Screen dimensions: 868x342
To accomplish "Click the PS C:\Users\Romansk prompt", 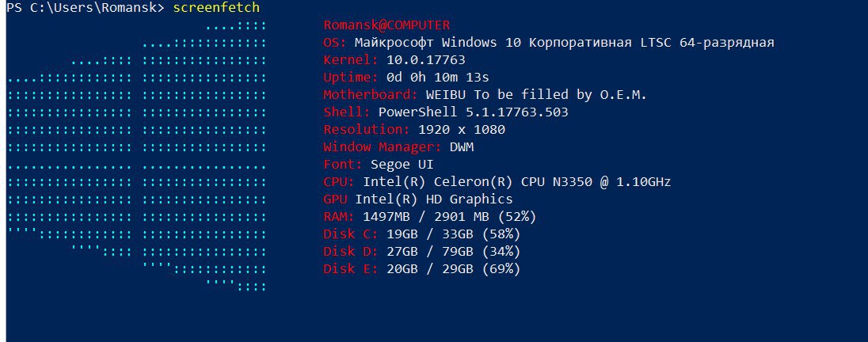I will coord(86,8).
